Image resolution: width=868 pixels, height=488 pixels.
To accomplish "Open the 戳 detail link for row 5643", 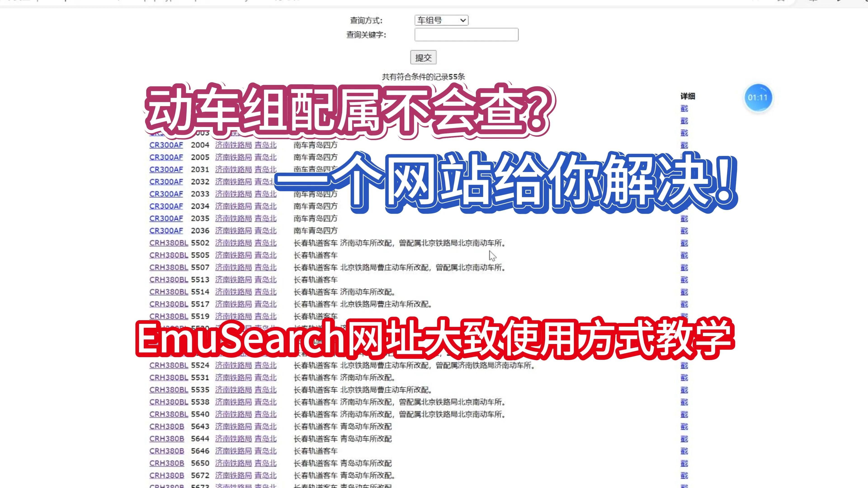I will point(684,427).
